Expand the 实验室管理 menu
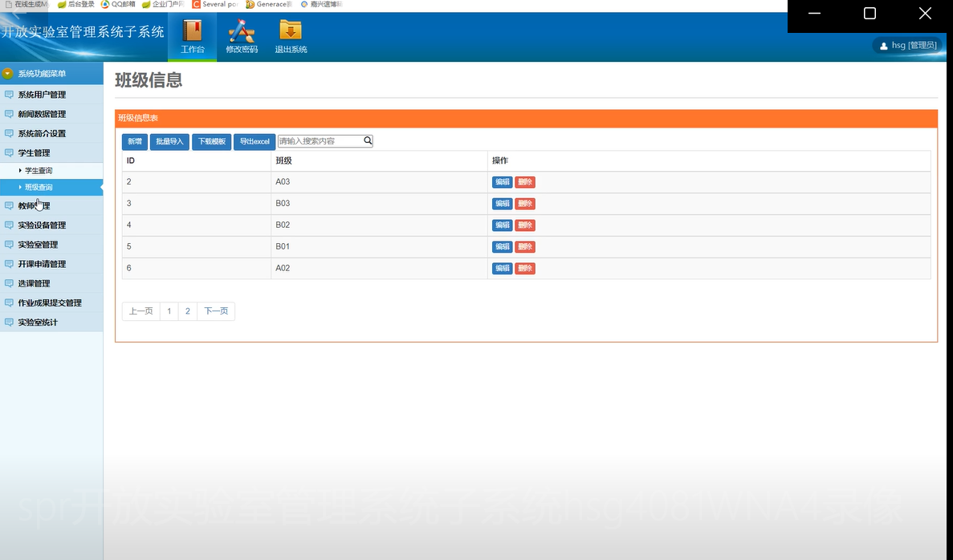This screenshot has width=953, height=560. tap(51, 245)
